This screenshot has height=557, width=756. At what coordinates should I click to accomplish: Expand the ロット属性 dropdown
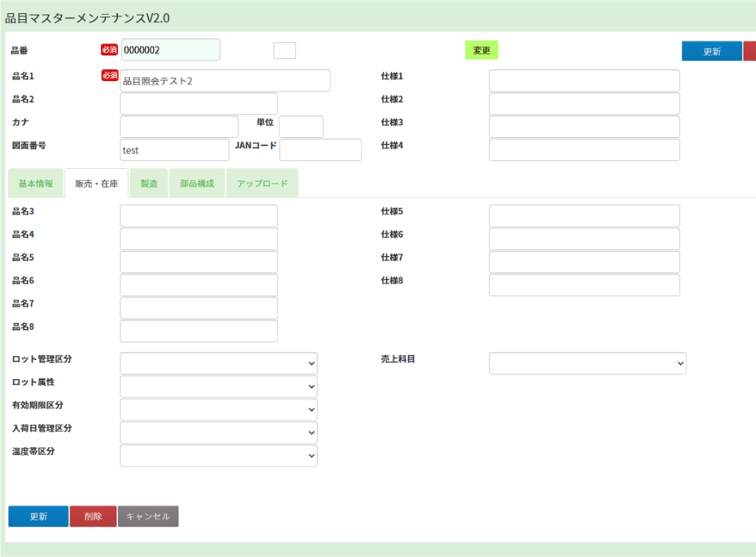[x=218, y=387]
